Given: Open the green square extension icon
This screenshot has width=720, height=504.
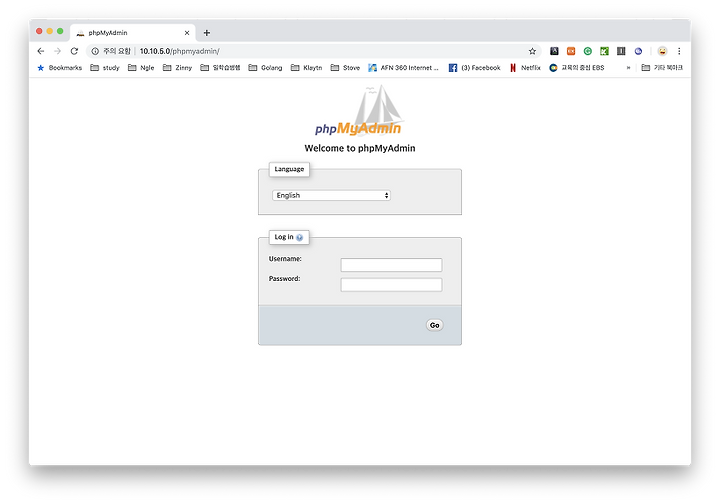Looking at the screenshot, I should (x=604, y=51).
